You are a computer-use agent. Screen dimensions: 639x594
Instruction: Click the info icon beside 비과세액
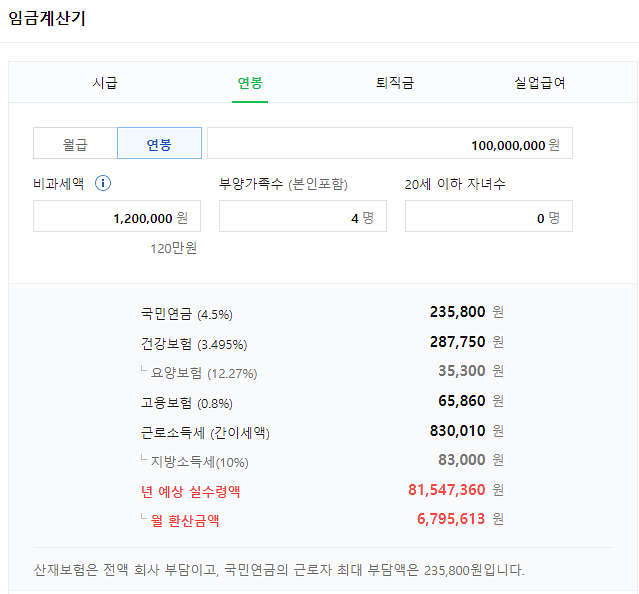click(103, 183)
